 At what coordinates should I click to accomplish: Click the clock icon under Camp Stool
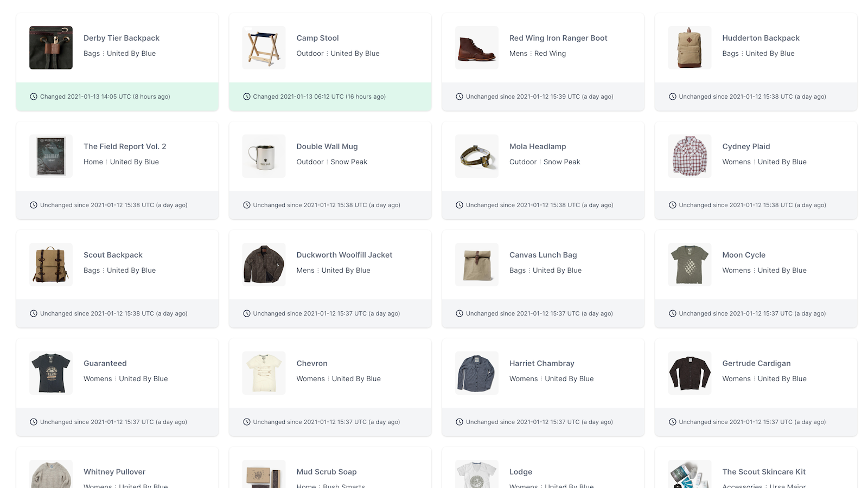coord(247,97)
